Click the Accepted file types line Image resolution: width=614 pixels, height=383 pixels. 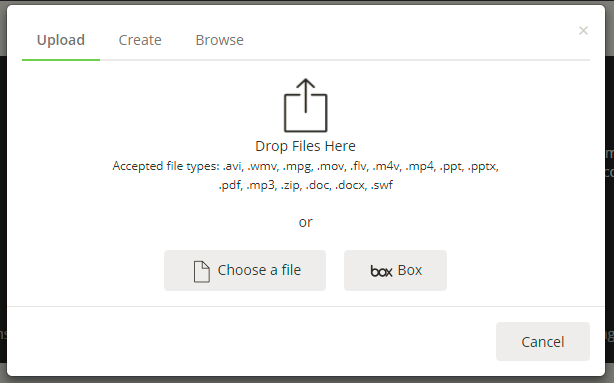pos(305,166)
